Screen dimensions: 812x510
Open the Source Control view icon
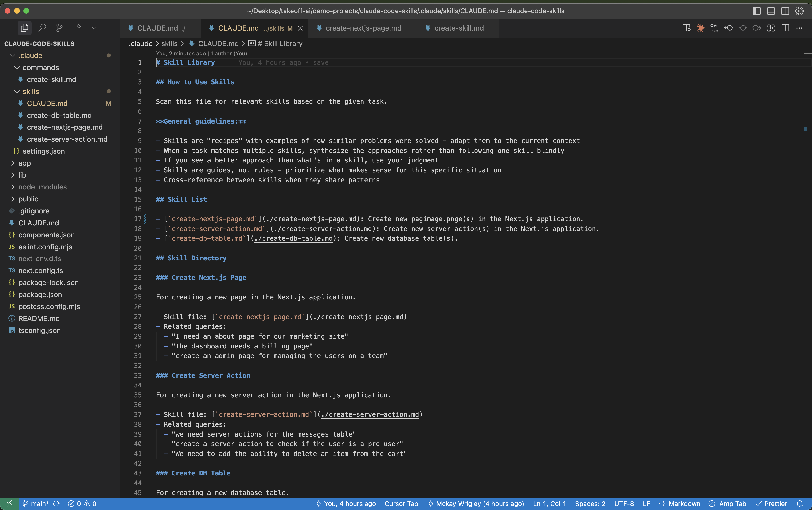[59, 28]
